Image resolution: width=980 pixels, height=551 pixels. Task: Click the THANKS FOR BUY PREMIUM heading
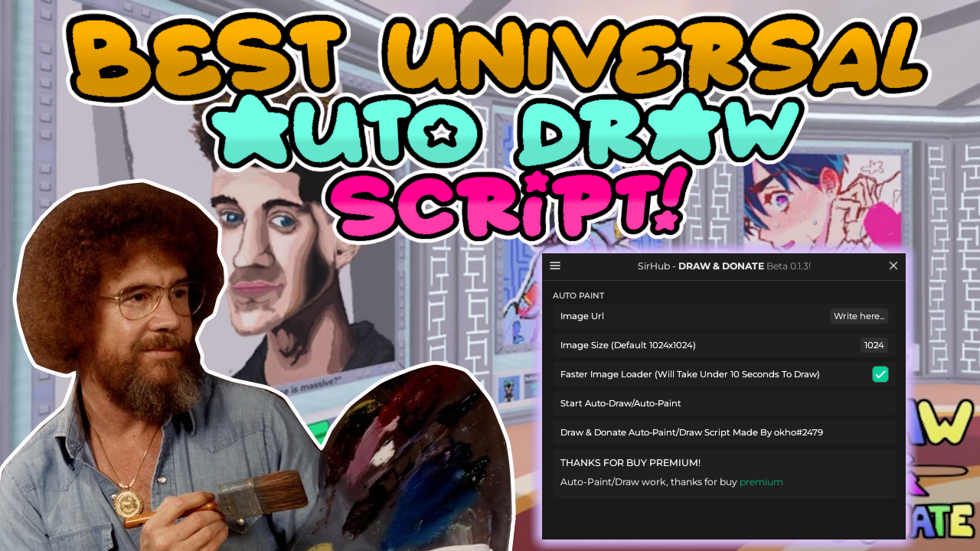pyautogui.click(x=630, y=463)
